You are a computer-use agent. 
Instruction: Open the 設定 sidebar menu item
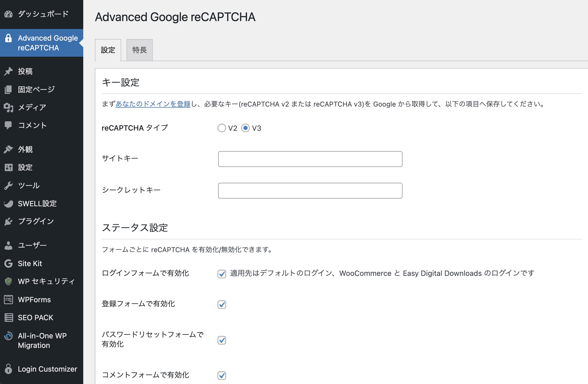(42, 167)
